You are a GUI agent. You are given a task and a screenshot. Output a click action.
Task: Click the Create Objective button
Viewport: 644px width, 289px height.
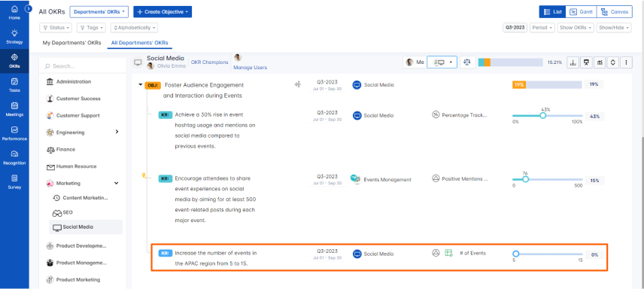click(163, 12)
